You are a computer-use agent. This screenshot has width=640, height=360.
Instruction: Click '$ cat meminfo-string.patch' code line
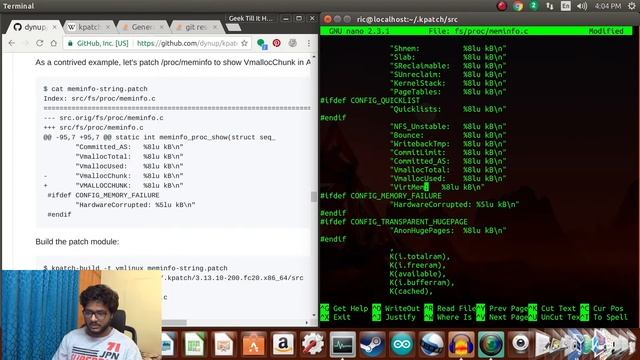[96, 89]
